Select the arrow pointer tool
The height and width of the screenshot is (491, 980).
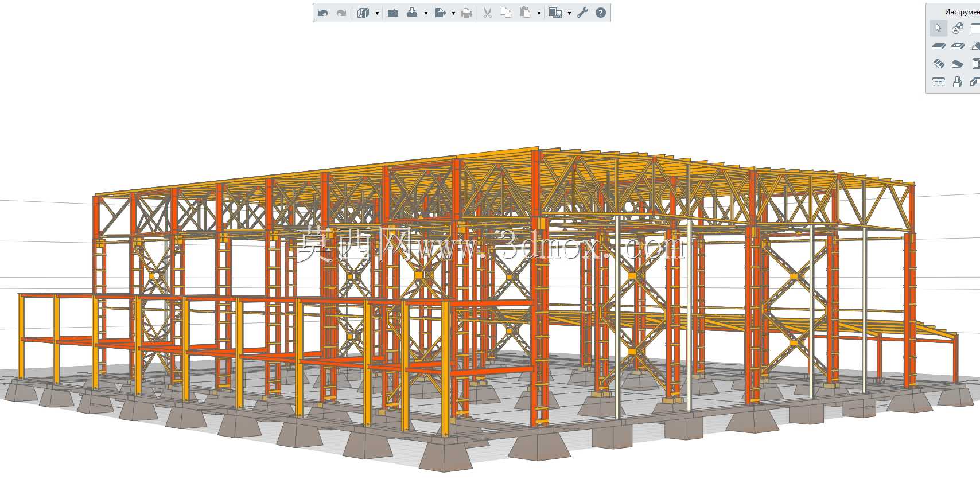[939, 28]
